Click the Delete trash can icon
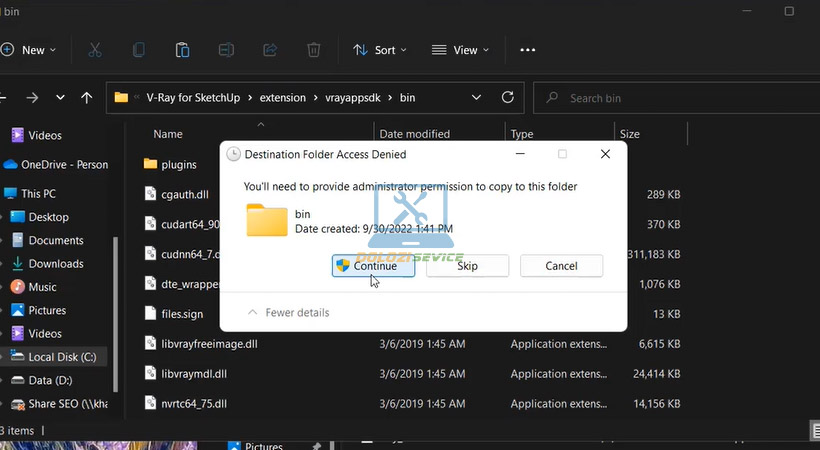 [x=313, y=50]
